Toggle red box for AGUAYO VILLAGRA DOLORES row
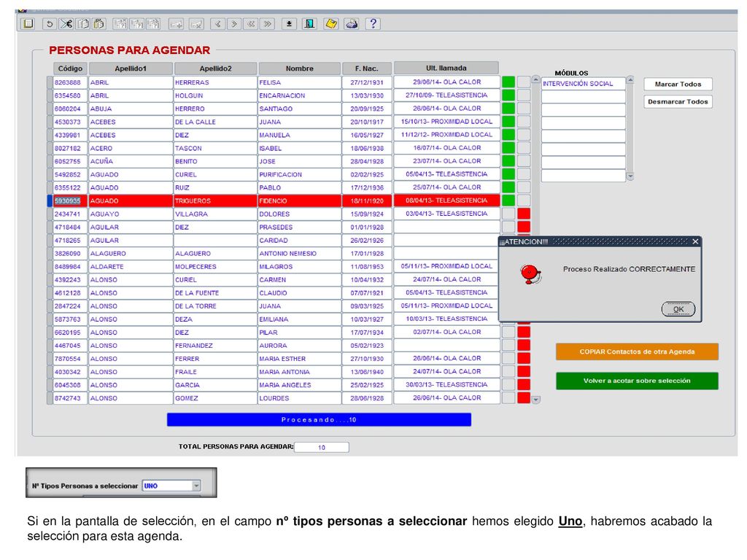Viewport: 747px width, 560px height. (524, 214)
